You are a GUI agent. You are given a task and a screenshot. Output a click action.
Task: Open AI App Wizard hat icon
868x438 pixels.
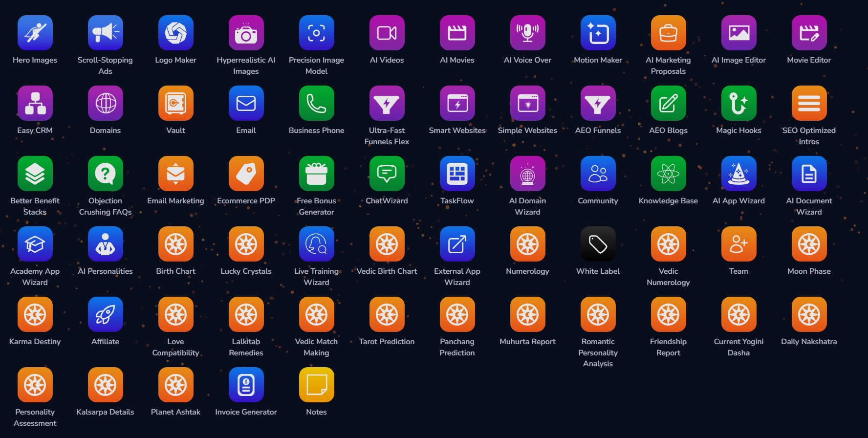[x=739, y=174]
